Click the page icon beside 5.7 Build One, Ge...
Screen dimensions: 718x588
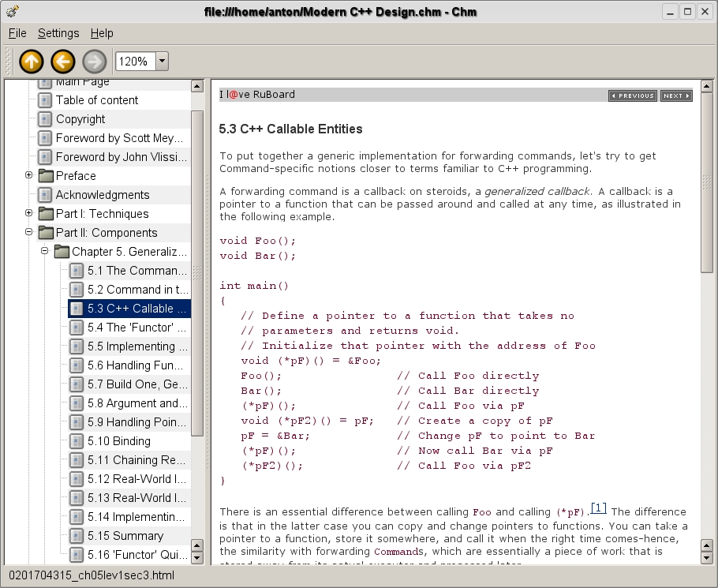click(77, 384)
